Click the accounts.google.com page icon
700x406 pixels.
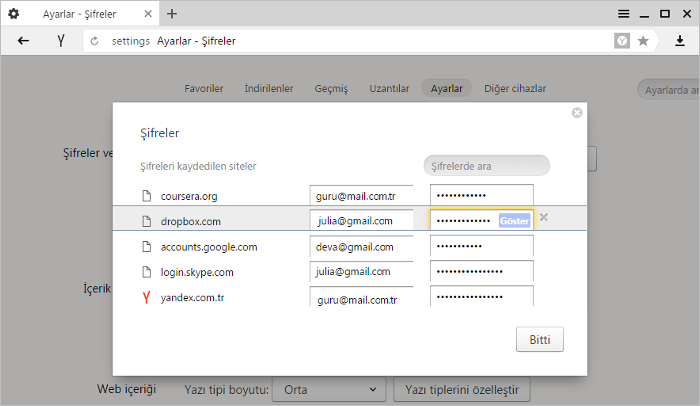(x=146, y=246)
